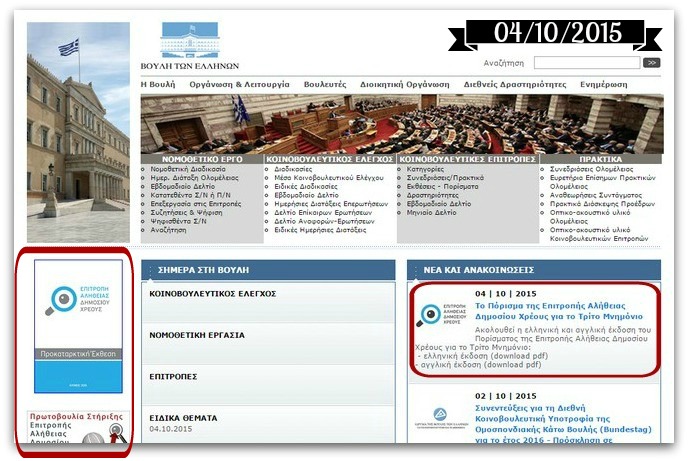Click the plenary chamber banner photo
The image size is (688, 461).
[400, 123]
